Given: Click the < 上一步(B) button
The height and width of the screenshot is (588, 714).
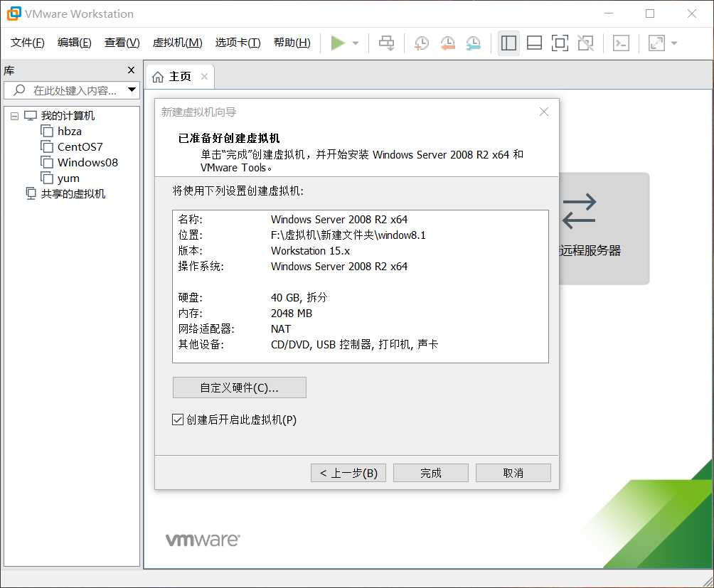Looking at the screenshot, I should (x=348, y=473).
